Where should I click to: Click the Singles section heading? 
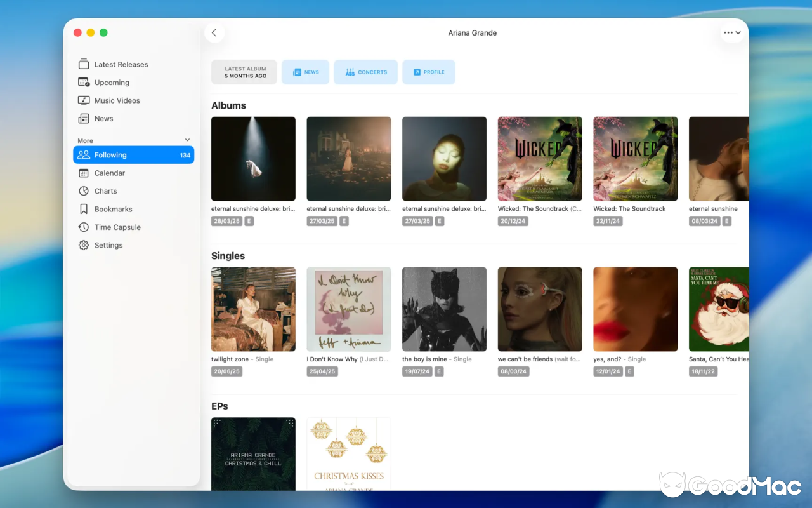(228, 256)
